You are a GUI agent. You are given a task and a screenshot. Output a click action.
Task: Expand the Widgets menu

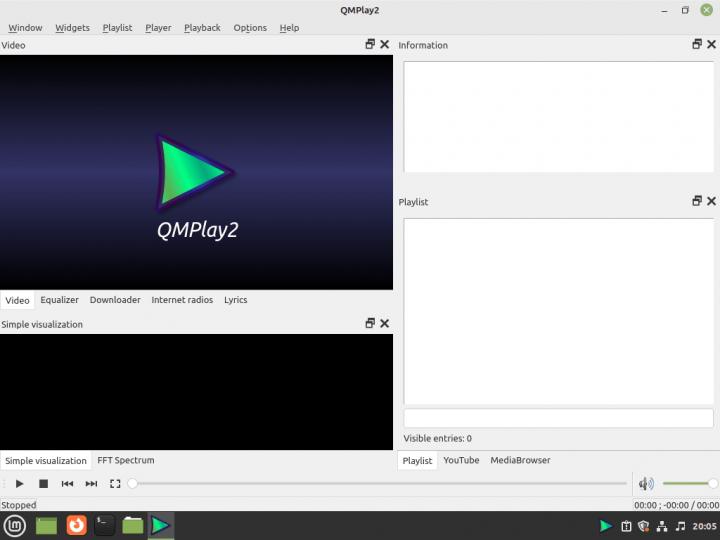(x=72, y=28)
